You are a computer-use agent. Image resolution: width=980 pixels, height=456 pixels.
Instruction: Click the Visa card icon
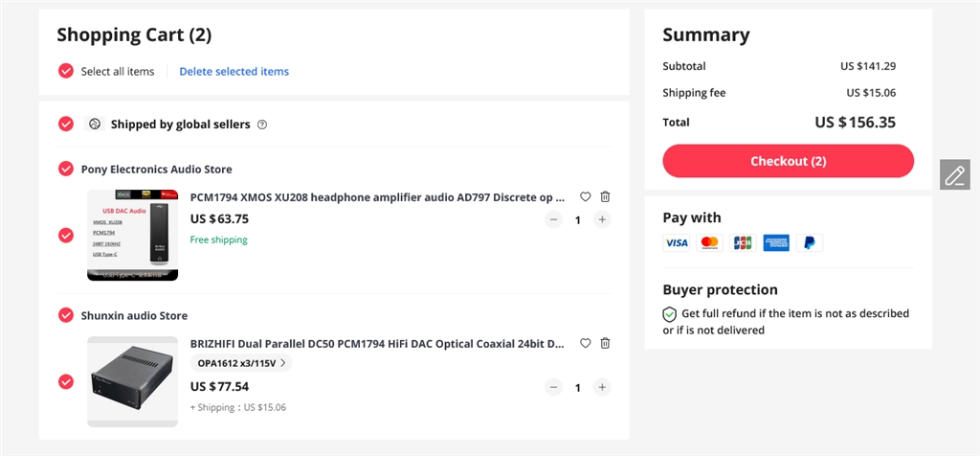coord(677,243)
